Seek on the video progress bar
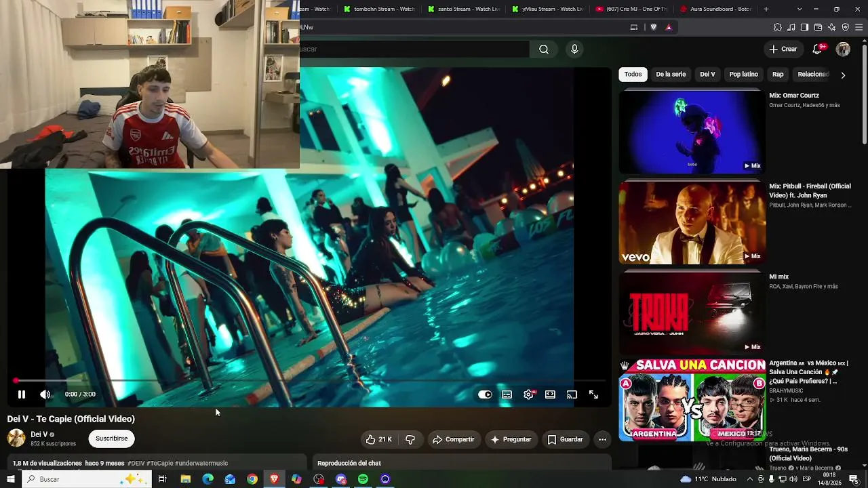 pos(309,381)
